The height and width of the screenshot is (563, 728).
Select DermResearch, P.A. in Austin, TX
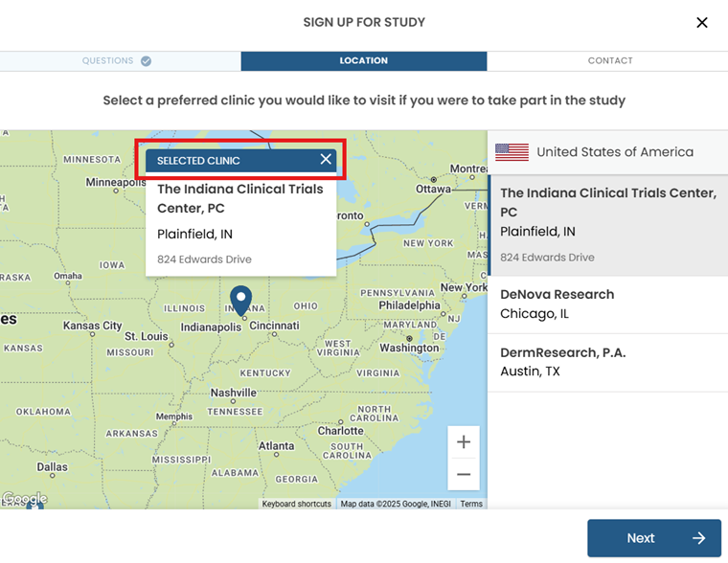(x=607, y=363)
